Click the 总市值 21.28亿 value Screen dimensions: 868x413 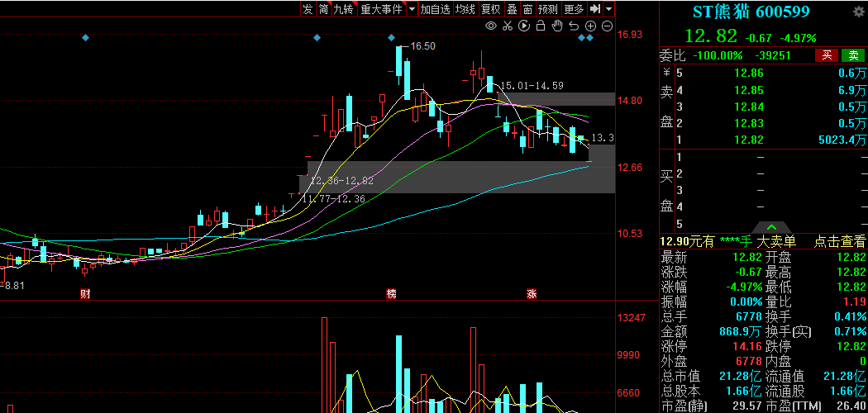742,377
